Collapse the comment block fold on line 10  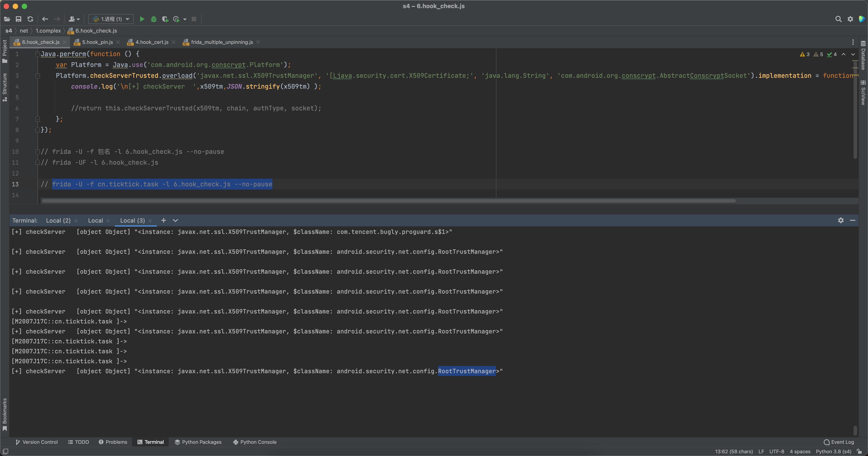click(x=38, y=152)
